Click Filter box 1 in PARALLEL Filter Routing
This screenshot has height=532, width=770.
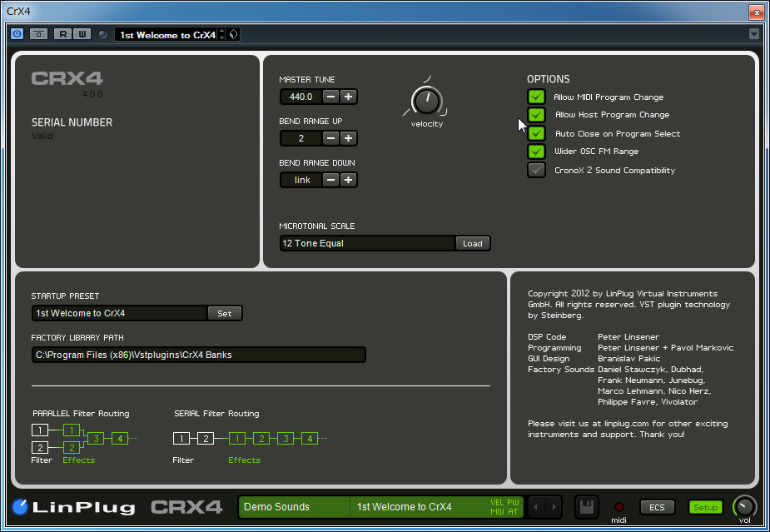(x=40, y=430)
